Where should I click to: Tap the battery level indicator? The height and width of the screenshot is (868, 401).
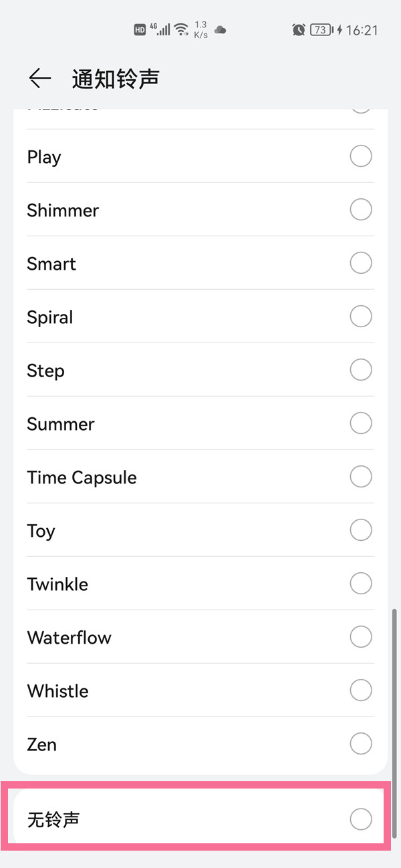point(321,30)
